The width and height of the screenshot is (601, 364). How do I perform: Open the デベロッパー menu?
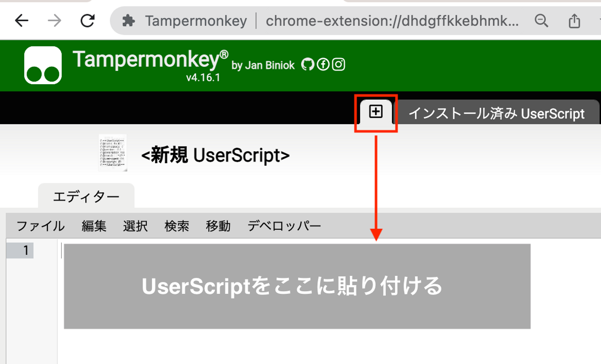coord(284,226)
